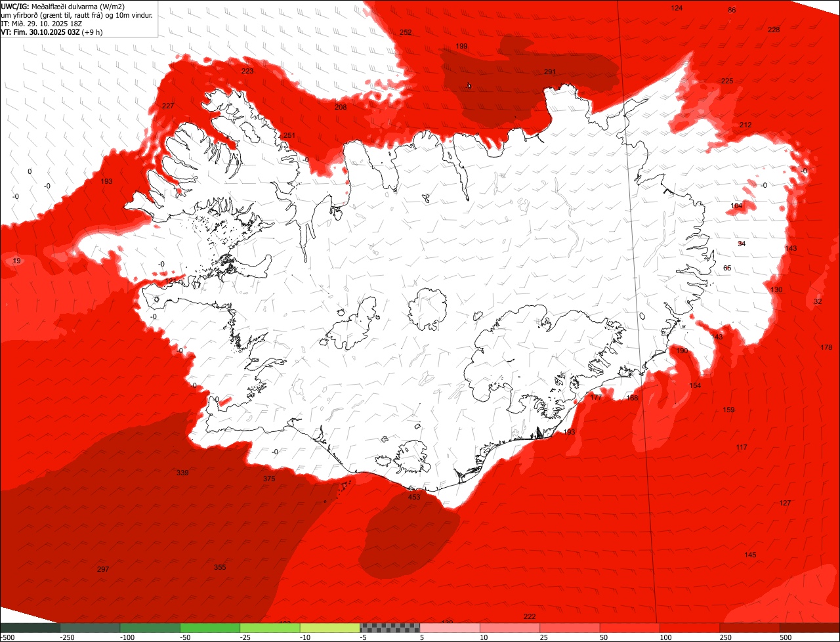
Task: Click the flux value 453 off the south coast
Action: point(414,498)
